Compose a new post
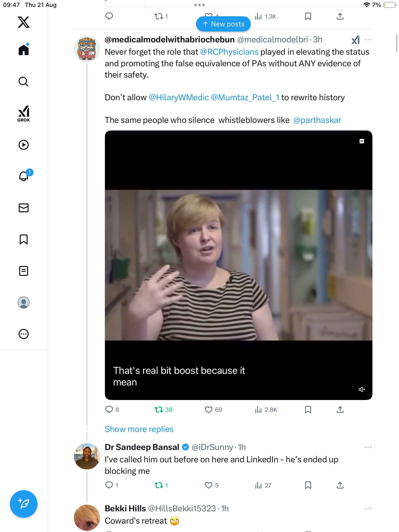Viewport: 399px width, 532px height. point(24,504)
